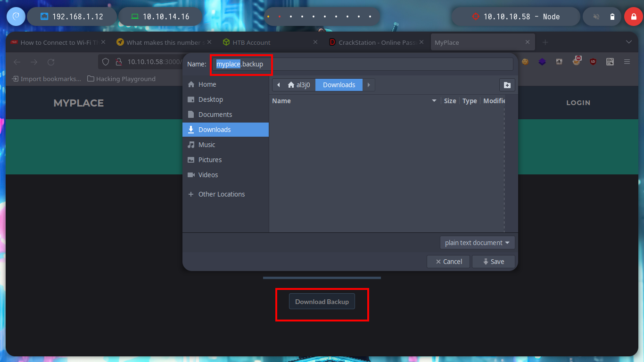644x362 pixels.
Task: Click the cookie extension icon
Action: tap(525, 61)
